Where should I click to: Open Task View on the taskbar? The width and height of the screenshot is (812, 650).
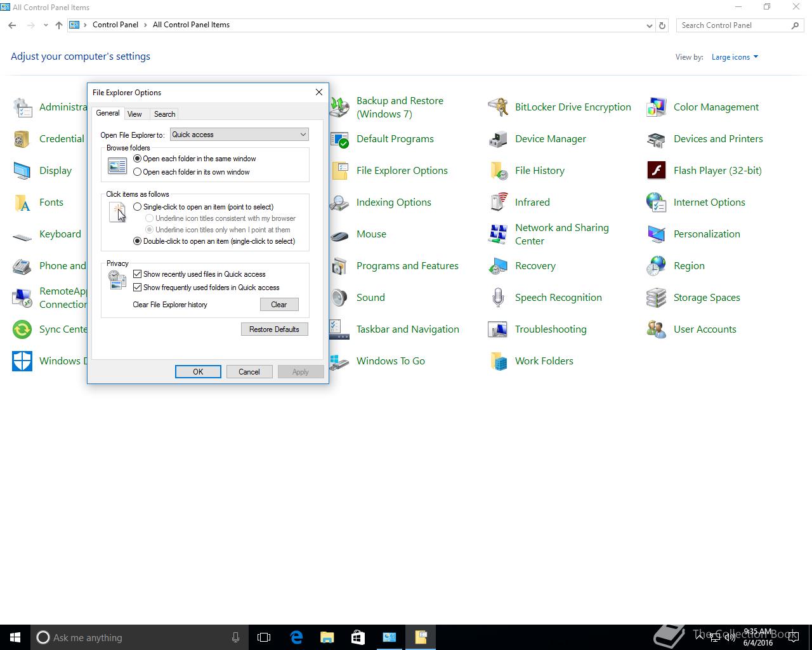point(264,637)
